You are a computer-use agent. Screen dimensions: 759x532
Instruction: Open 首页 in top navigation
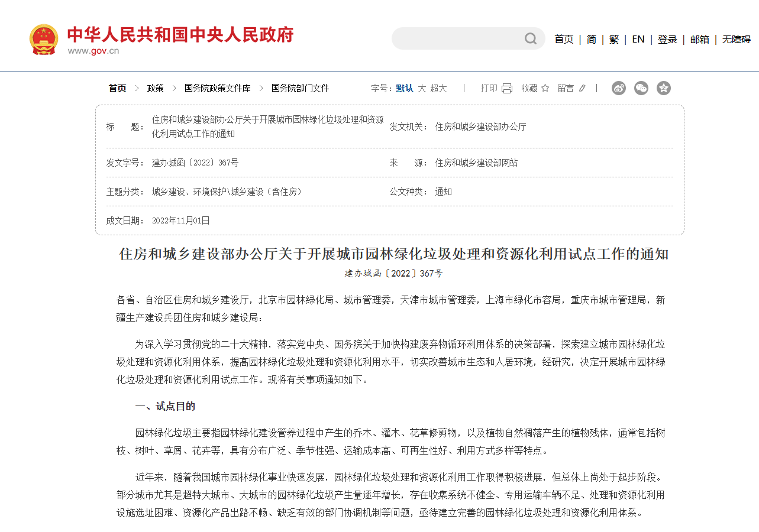[x=564, y=40]
